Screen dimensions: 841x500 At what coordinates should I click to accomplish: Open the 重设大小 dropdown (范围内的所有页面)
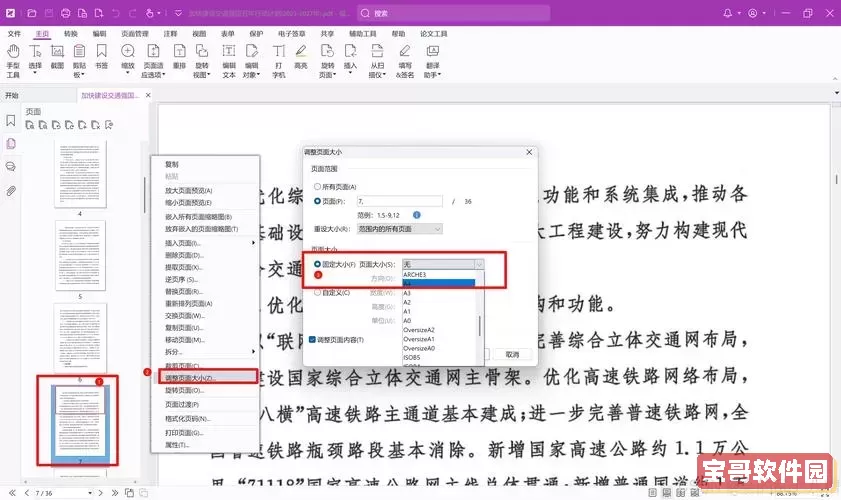[x=400, y=229]
